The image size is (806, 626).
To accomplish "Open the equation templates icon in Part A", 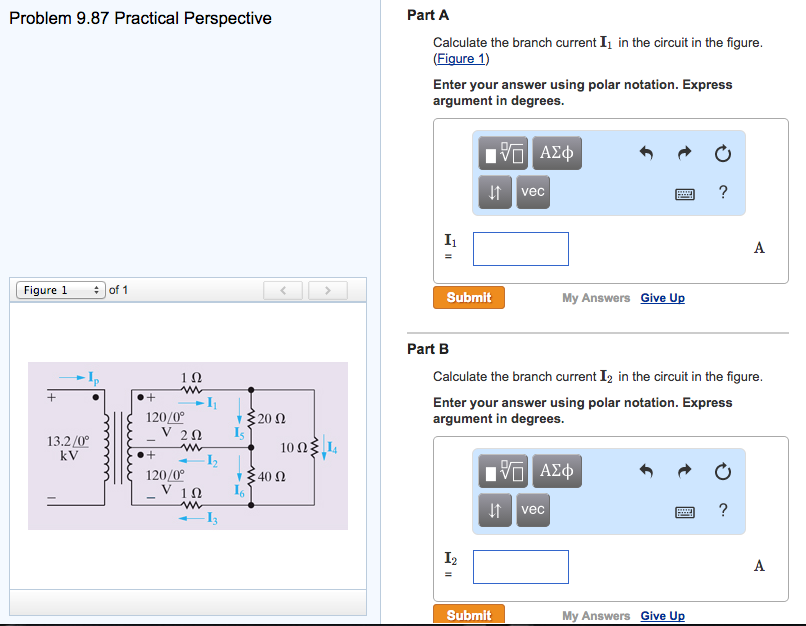I will tap(501, 153).
